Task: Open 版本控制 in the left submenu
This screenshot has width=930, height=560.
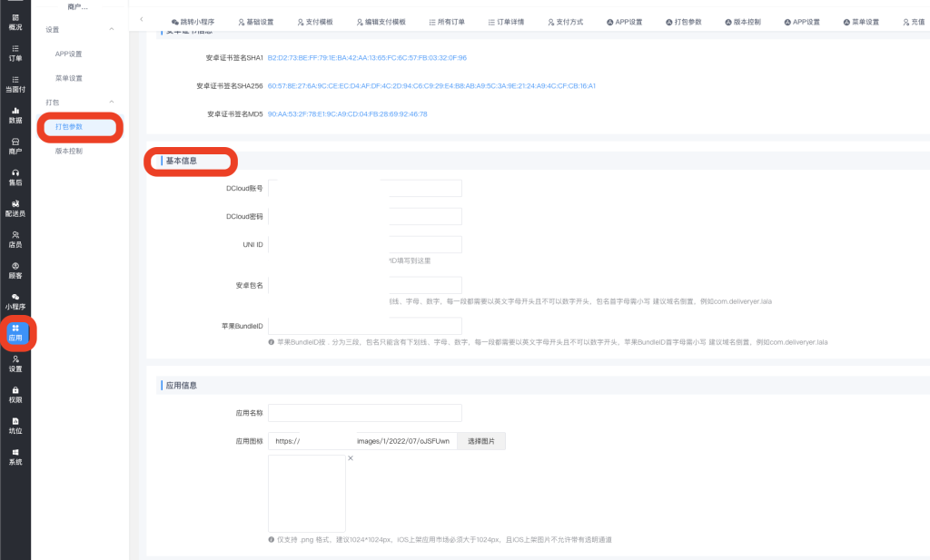Action: pos(68,151)
